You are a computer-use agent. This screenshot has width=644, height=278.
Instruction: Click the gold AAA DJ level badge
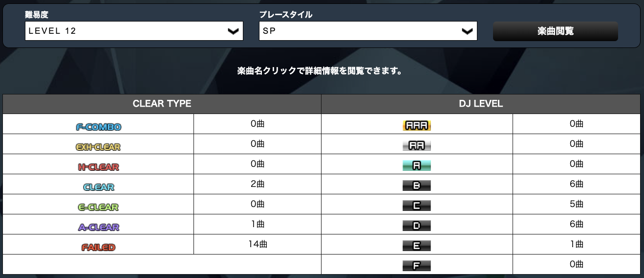coord(417,126)
